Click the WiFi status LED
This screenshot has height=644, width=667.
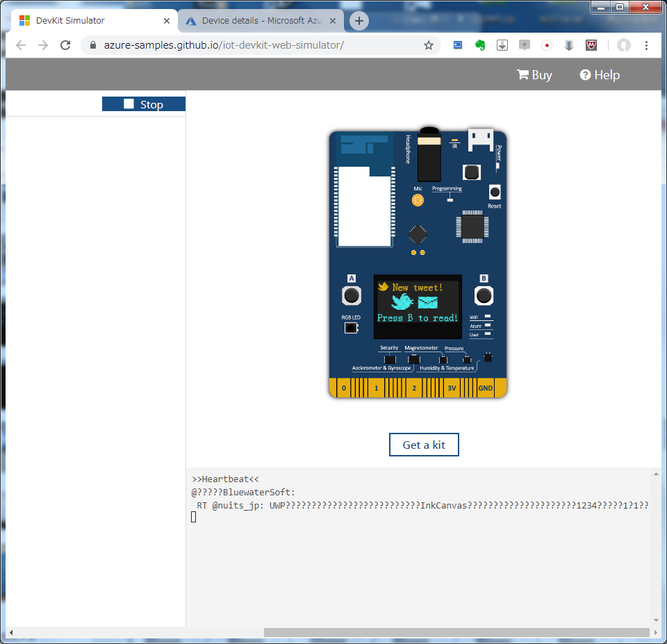(488, 317)
